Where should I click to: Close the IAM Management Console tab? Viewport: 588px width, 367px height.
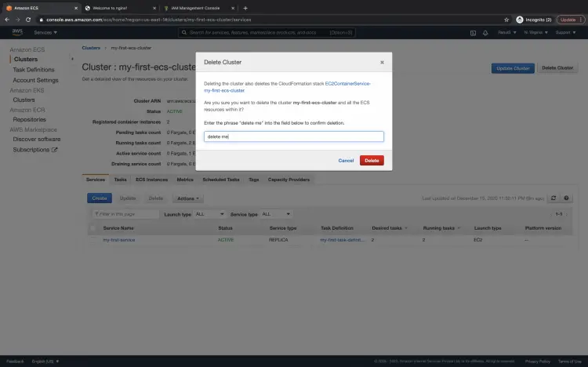pyautogui.click(x=233, y=8)
